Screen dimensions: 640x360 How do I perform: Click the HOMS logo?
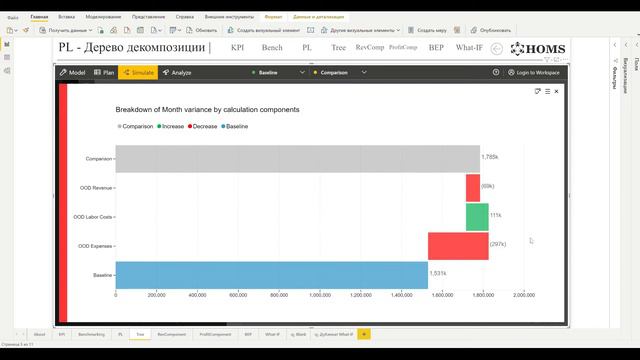tap(538, 49)
